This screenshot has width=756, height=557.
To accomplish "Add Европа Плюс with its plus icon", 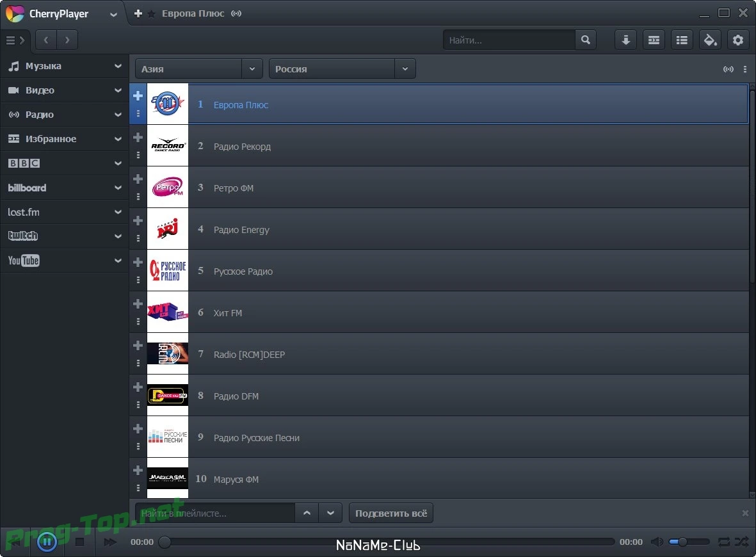I will click(x=138, y=95).
